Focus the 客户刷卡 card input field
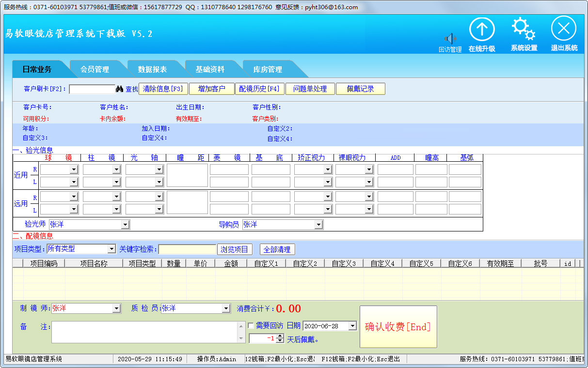Image resolution: width=588 pixels, height=368 pixels. pyautogui.click(x=92, y=89)
